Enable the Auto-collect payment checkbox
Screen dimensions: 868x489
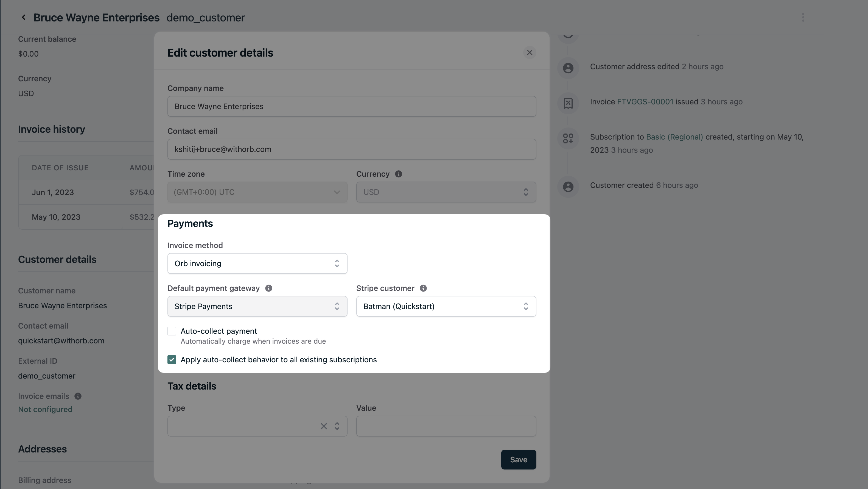coord(172,331)
